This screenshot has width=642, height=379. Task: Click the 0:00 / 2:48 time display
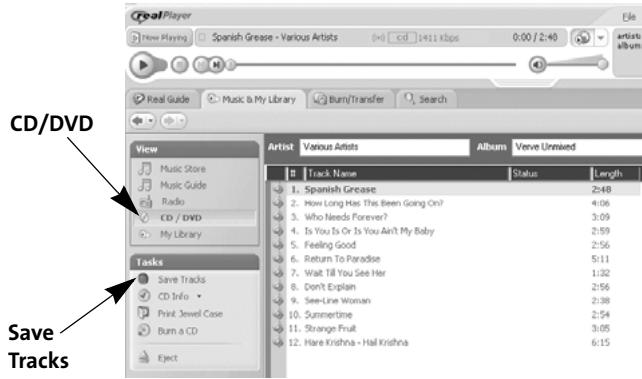[x=535, y=38]
